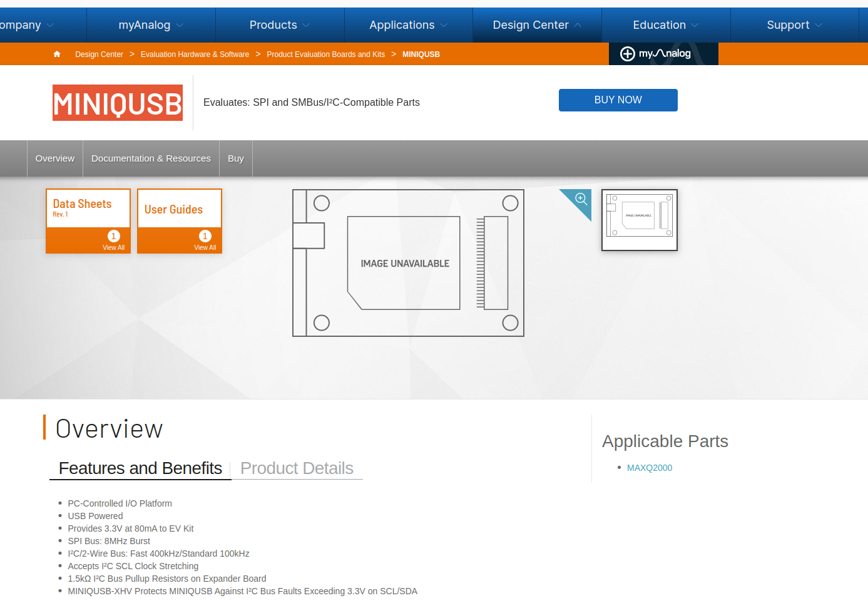Viewport: 868px width, 608px height.
Task: Open Evaluation Hardware & Software breadcrumb
Action: point(195,54)
